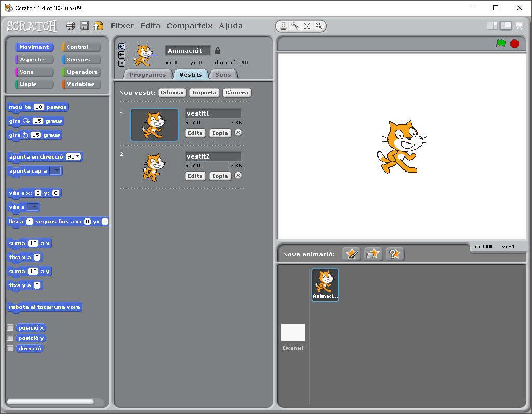
Task: Click the rebota al tocar una vora block
Action: tap(45, 307)
